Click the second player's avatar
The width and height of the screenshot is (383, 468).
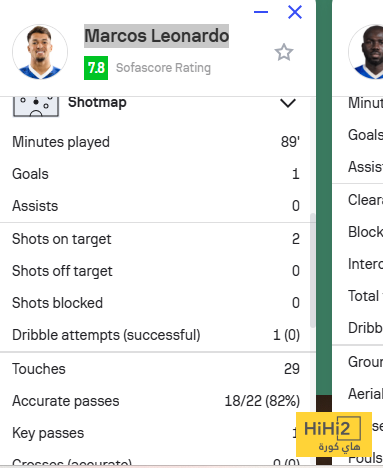pos(366,52)
